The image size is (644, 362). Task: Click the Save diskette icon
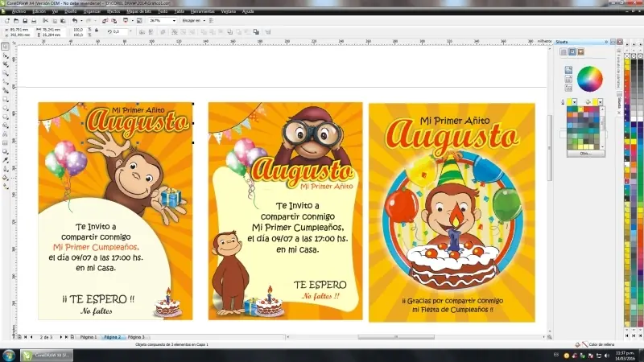[x=25, y=21]
